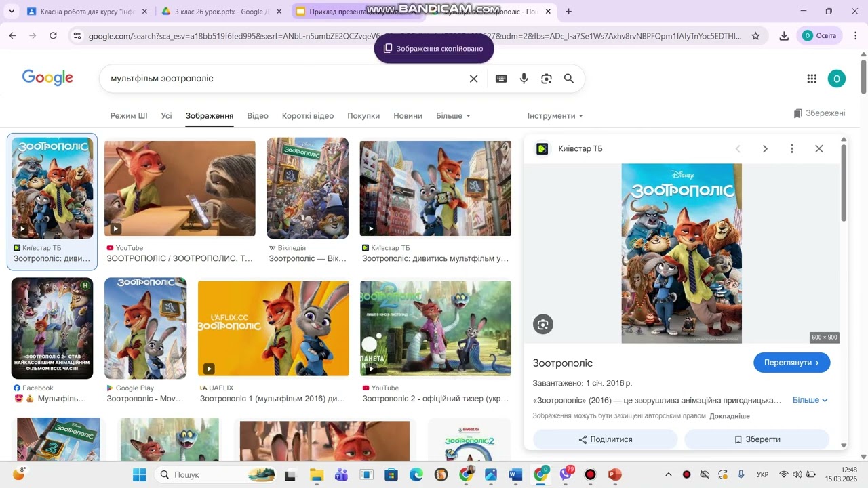This screenshot has width=868, height=488.
Task: Open Viber from the taskbar
Action: [x=566, y=474]
